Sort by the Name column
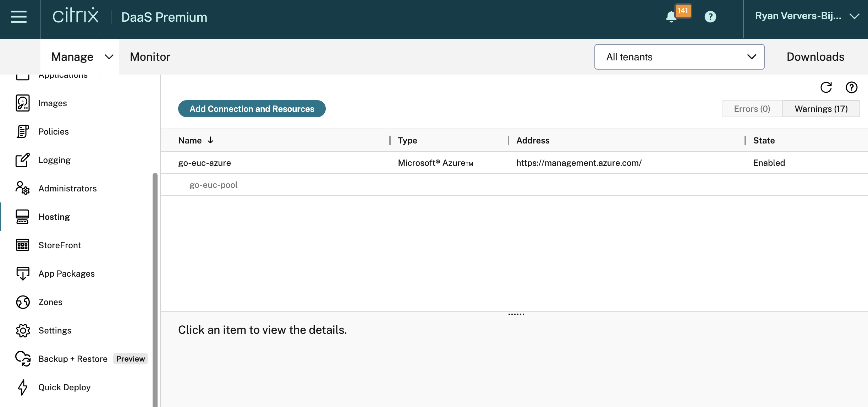Screen dimensions: 868x407 click(x=190, y=140)
